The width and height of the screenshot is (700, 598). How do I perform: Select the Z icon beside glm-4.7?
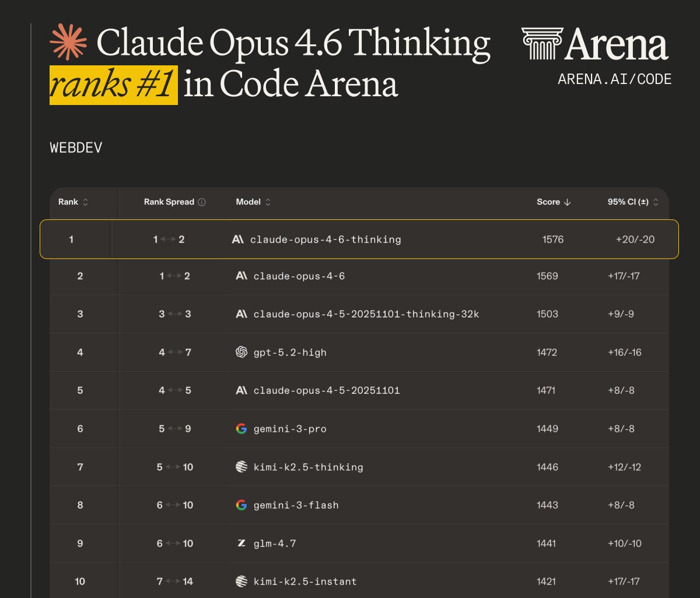pos(240,543)
